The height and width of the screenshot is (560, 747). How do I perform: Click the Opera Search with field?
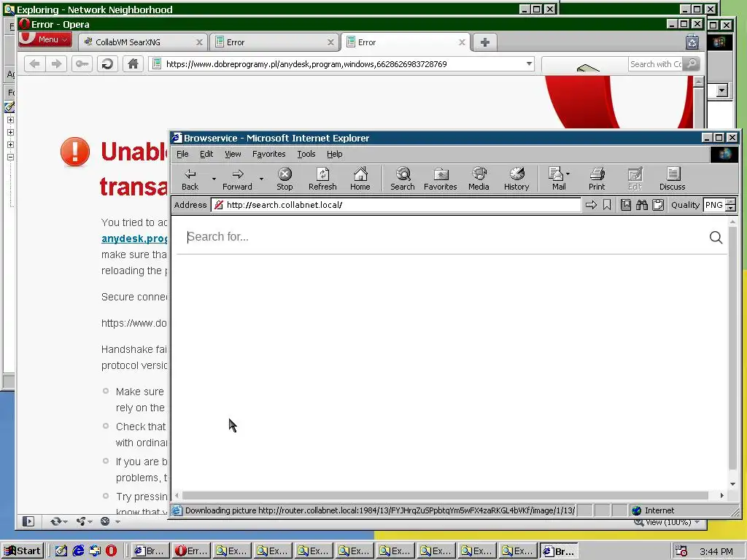656,64
